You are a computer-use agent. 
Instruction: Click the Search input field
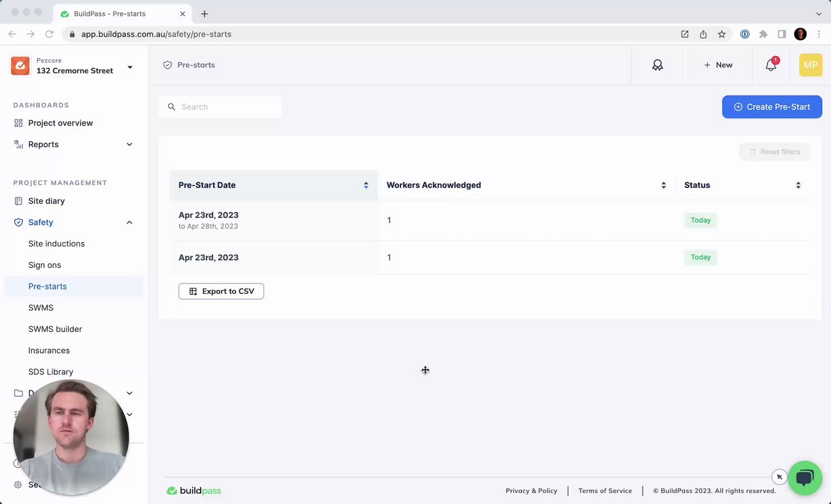click(x=220, y=107)
